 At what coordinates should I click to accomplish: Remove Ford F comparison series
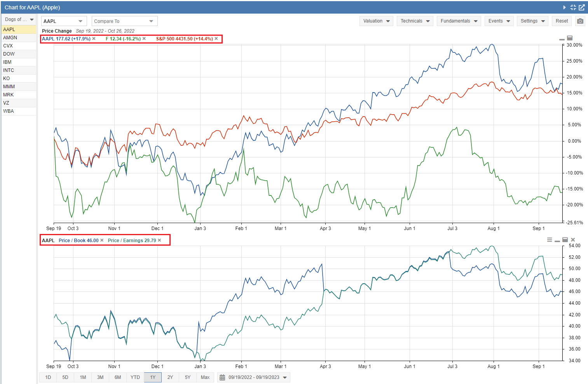pyautogui.click(x=144, y=38)
